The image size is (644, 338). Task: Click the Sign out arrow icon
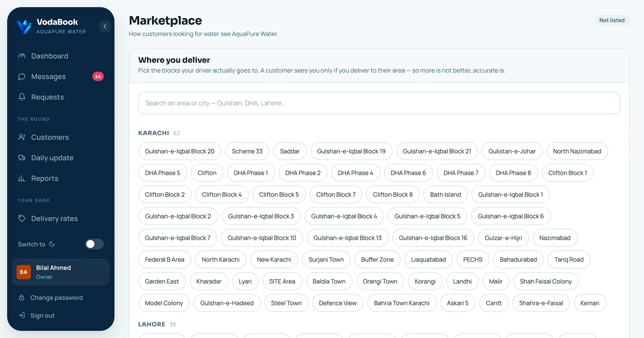tap(21, 316)
